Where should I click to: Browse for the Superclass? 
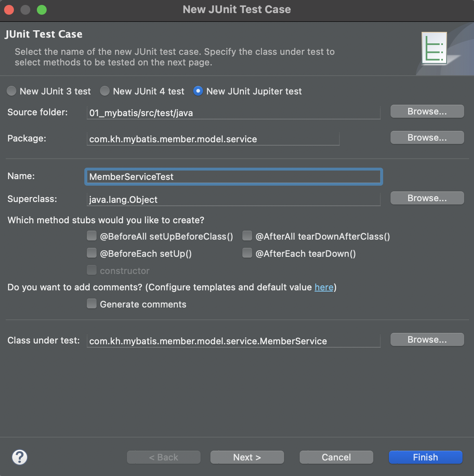point(427,198)
